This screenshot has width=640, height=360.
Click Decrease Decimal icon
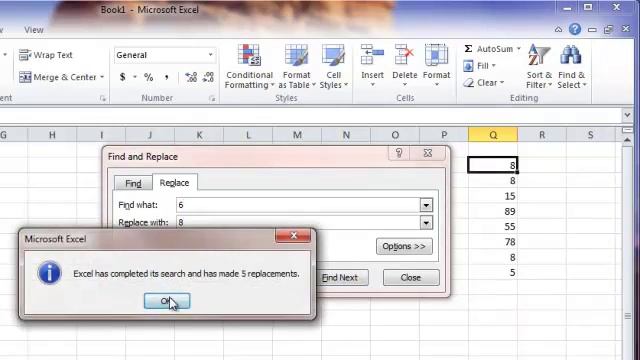click(208, 77)
